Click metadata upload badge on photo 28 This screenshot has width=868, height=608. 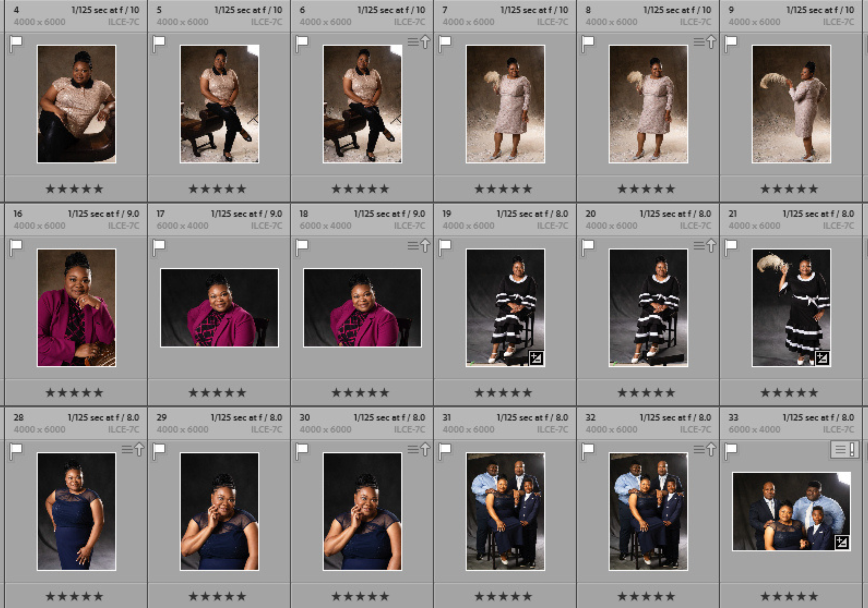pyautogui.click(x=133, y=449)
